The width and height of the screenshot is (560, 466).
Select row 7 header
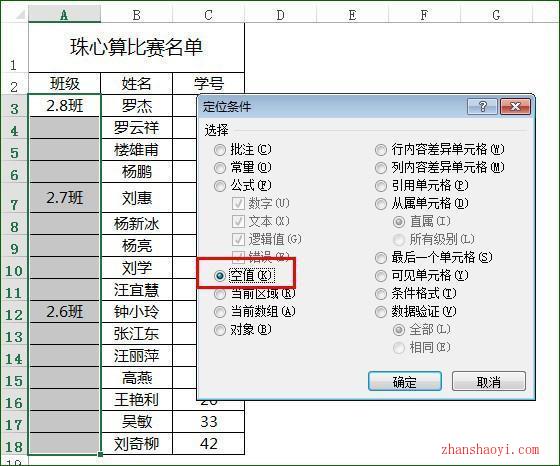pyautogui.click(x=14, y=199)
